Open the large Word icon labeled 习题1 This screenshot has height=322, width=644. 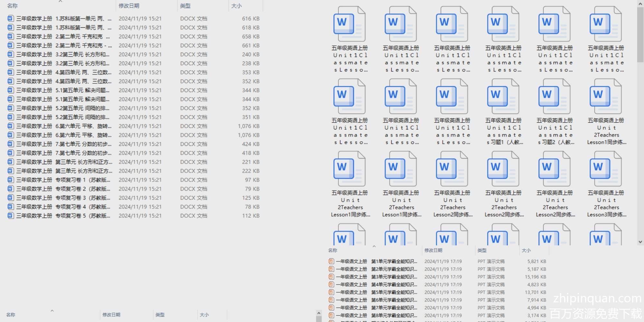coord(503,97)
